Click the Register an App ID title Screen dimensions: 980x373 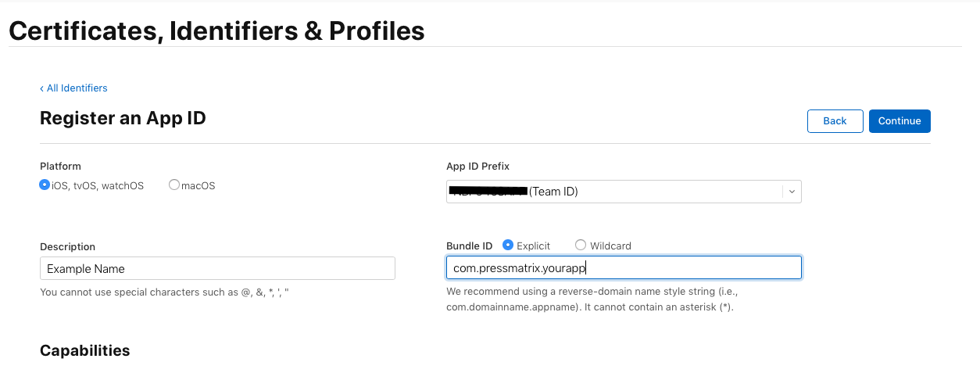(123, 118)
